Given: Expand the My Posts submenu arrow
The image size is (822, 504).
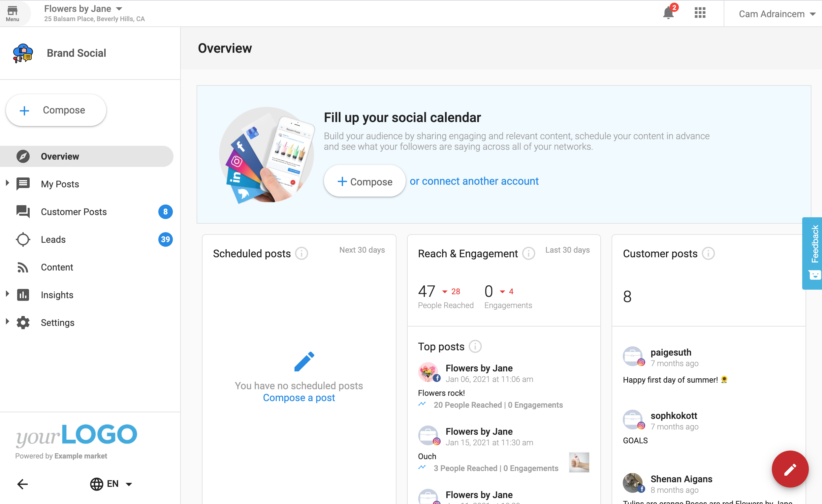Looking at the screenshot, I should [7, 183].
